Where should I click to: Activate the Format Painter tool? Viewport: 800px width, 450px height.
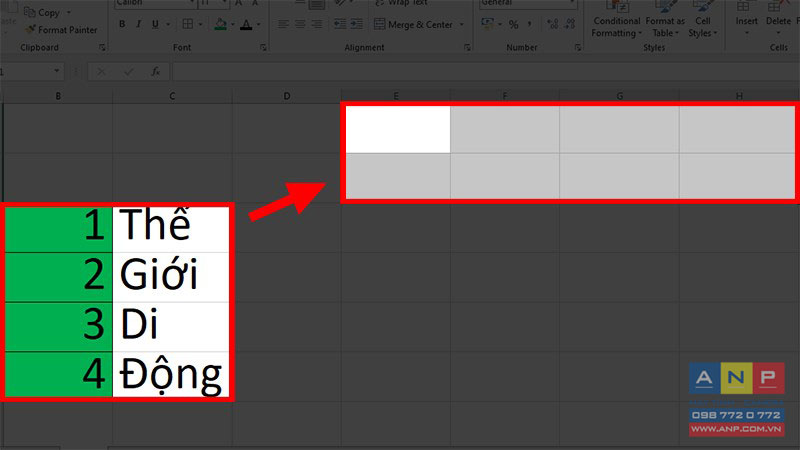(x=61, y=30)
